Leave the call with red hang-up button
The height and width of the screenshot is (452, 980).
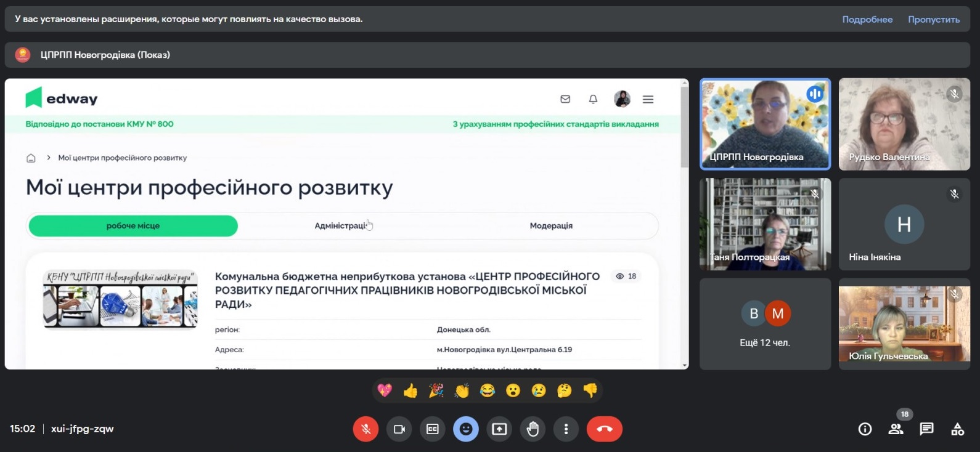click(604, 429)
